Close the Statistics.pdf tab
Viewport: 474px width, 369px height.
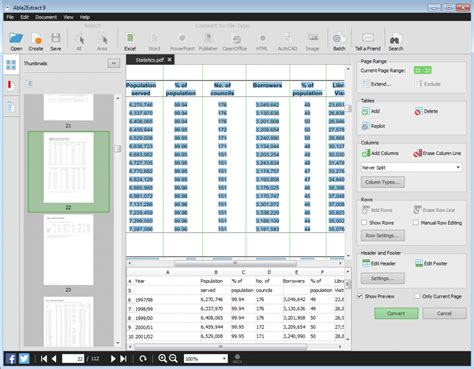click(169, 59)
